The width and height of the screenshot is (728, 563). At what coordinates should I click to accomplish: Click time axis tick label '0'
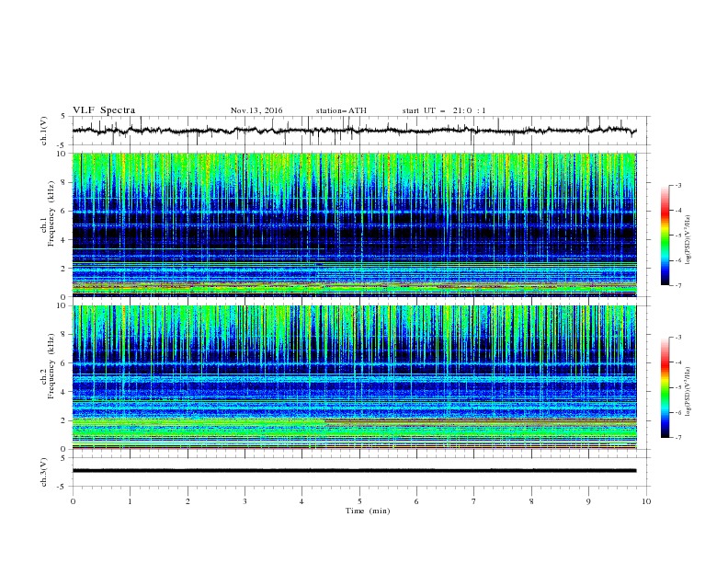pos(73,501)
